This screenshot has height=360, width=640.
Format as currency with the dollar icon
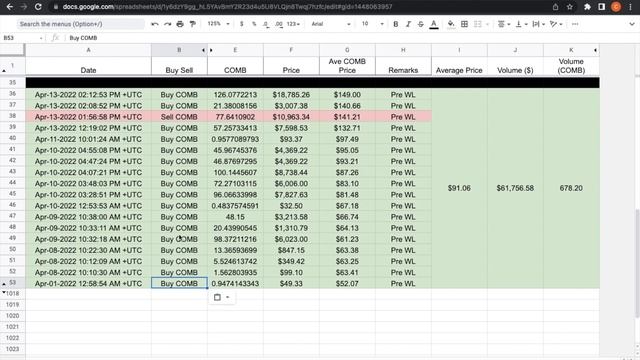click(242, 24)
